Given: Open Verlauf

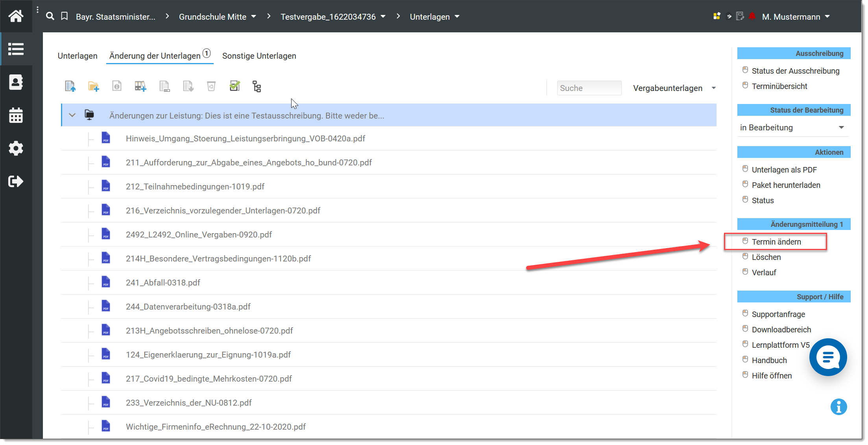Looking at the screenshot, I should (x=764, y=273).
